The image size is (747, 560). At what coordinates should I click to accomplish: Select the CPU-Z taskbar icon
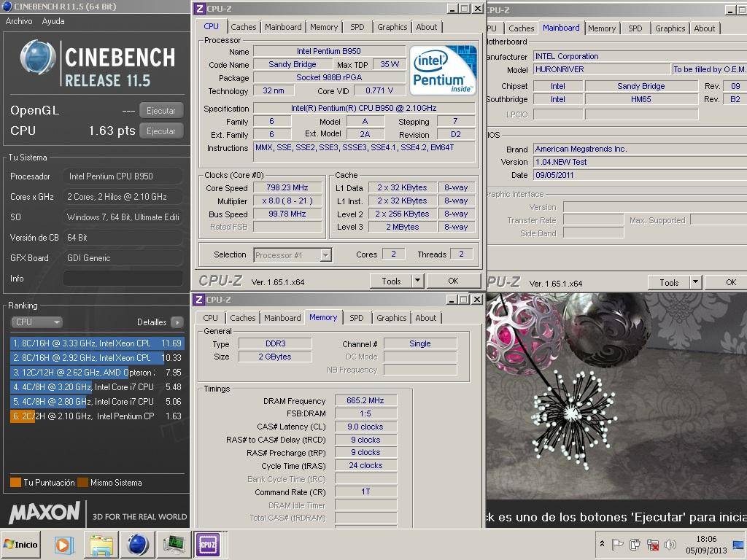[x=208, y=544]
